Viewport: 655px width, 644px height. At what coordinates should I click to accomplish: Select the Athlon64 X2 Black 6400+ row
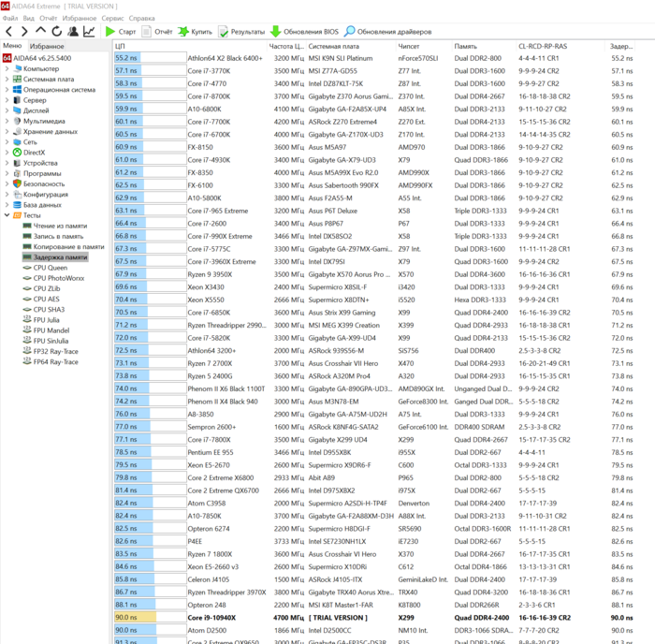click(374, 58)
